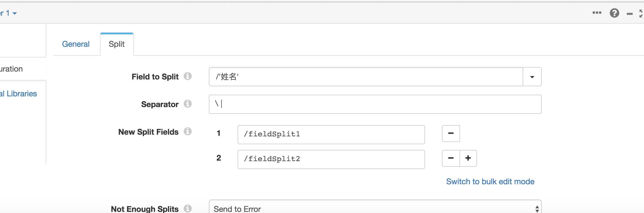Show info tooltip for Not Enough Splits
644x213 pixels.
[x=188, y=208]
